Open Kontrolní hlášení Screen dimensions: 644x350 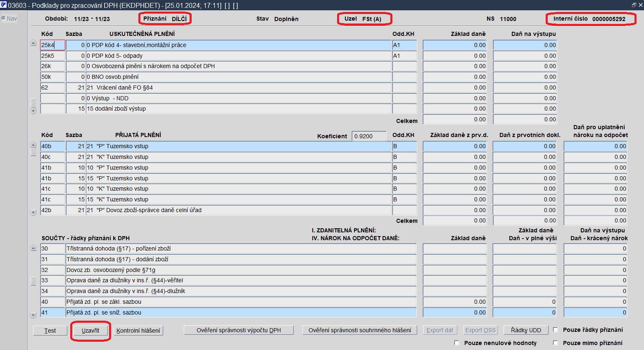pos(138,331)
